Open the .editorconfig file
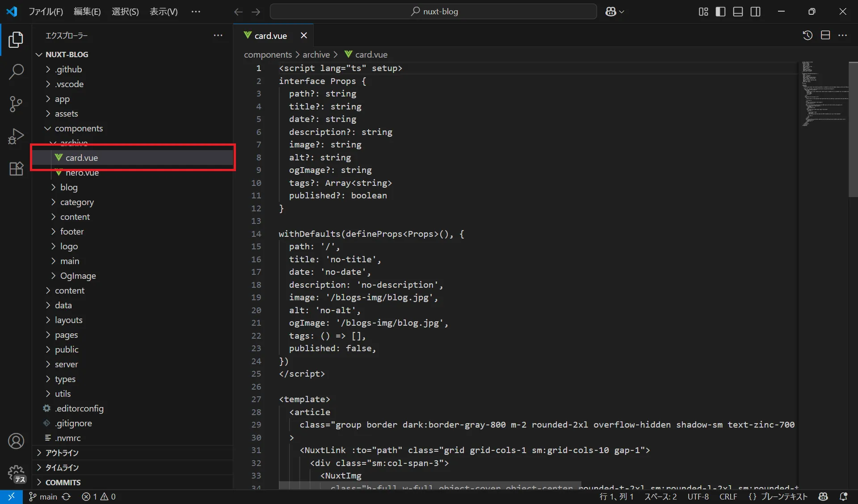The width and height of the screenshot is (858, 504). [x=133, y=408]
